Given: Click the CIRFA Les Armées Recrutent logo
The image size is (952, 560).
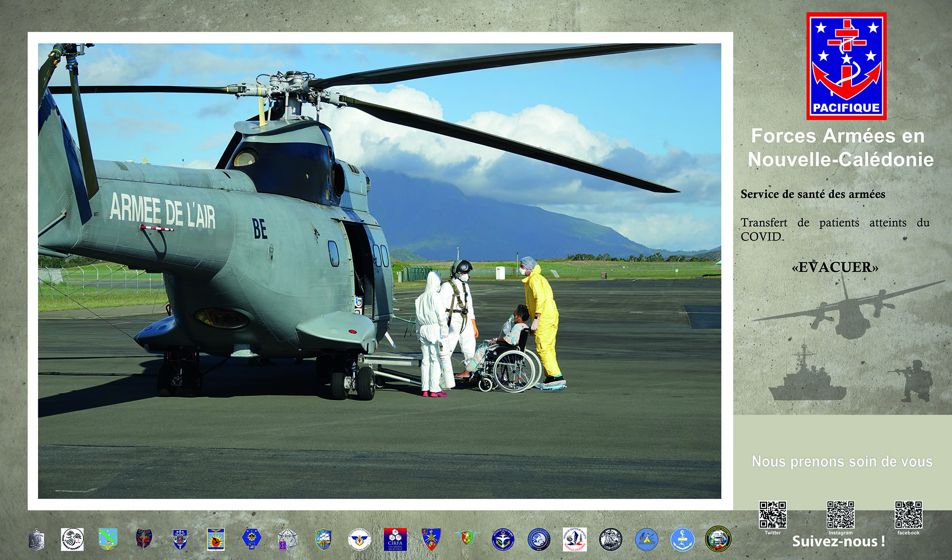Looking at the screenshot, I should coord(395,540).
